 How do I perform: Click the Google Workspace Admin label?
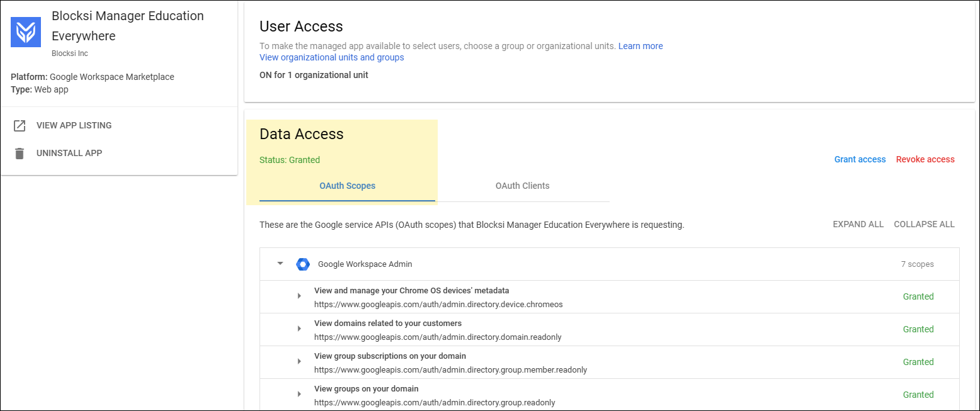click(365, 264)
